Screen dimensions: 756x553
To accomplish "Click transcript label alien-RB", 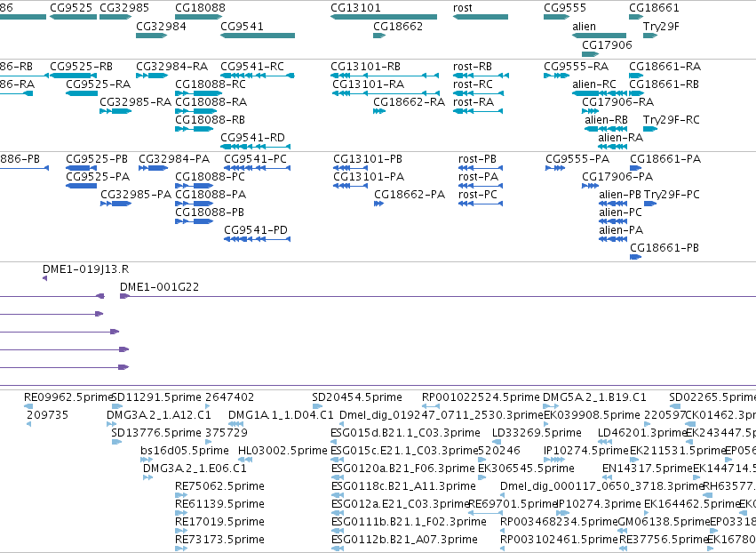I will click(606, 120).
